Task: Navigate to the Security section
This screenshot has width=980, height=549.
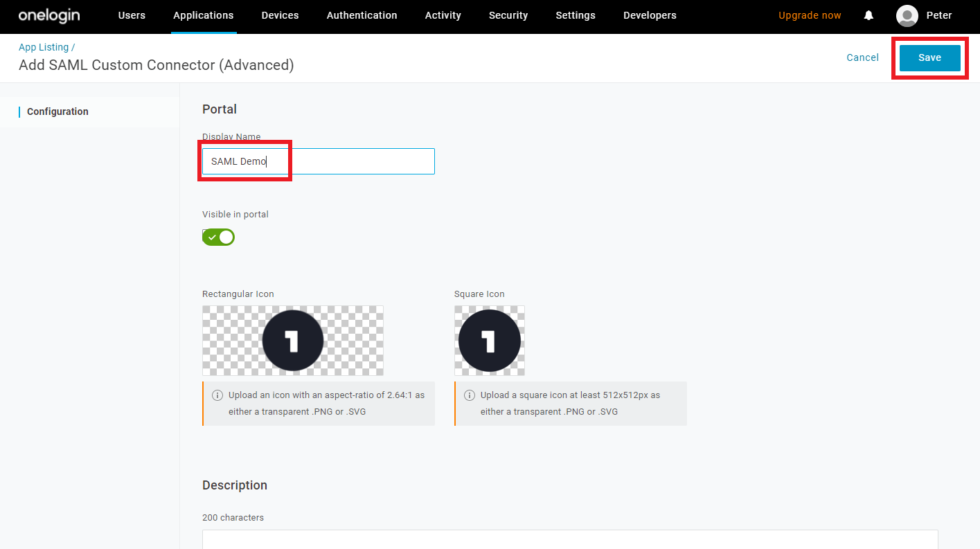Action: tap(508, 15)
